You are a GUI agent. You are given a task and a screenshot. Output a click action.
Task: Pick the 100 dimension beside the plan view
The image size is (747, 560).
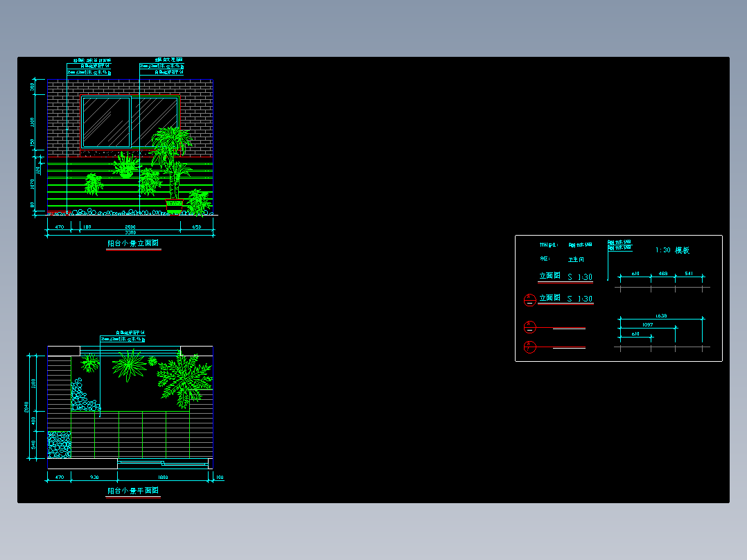[220, 477]
